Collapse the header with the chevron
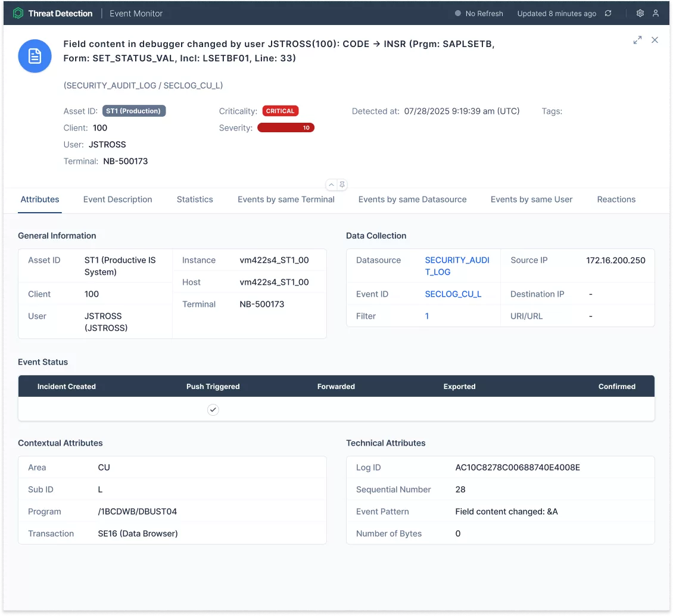 [331, 184]
